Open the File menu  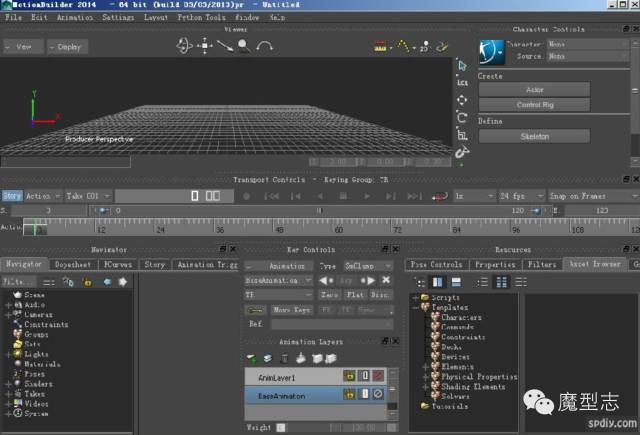(x=13, y=17)
